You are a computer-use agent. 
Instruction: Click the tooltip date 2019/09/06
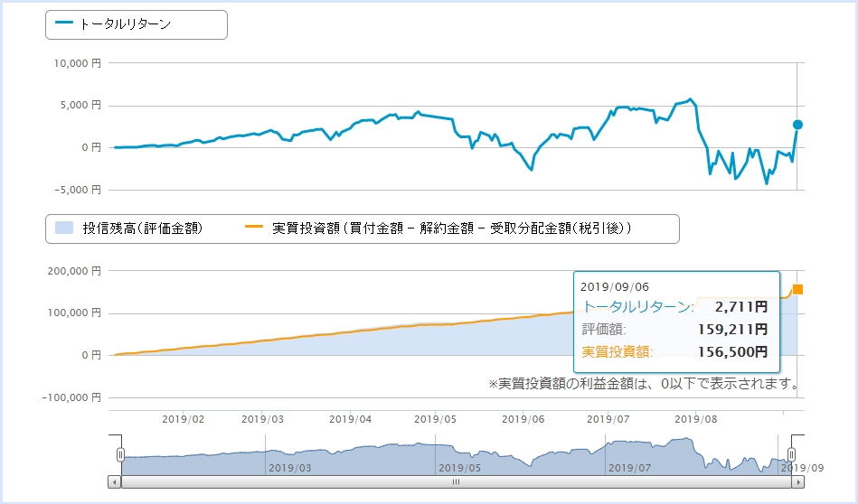click(x=615, y=287)
